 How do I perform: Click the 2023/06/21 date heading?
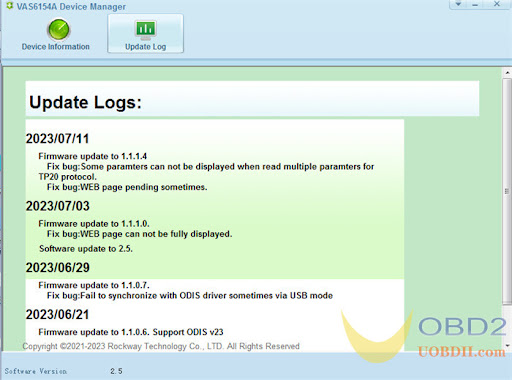57,315
